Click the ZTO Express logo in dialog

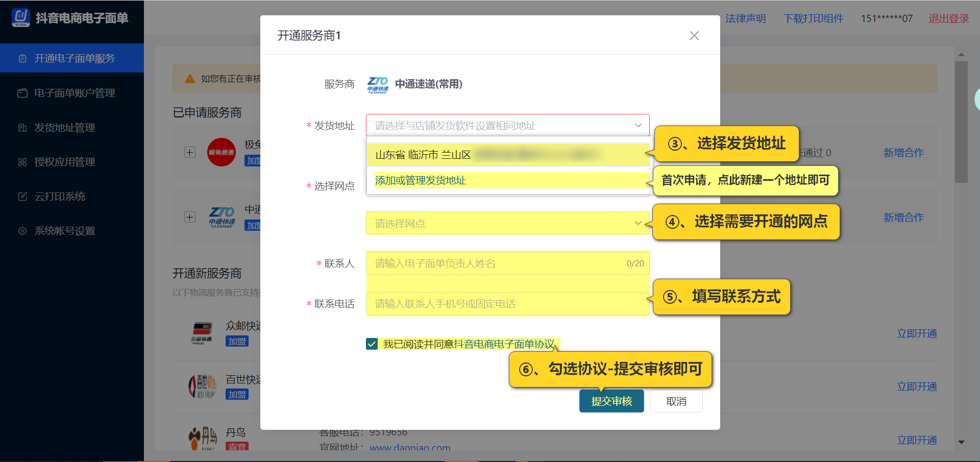[378, 84]
